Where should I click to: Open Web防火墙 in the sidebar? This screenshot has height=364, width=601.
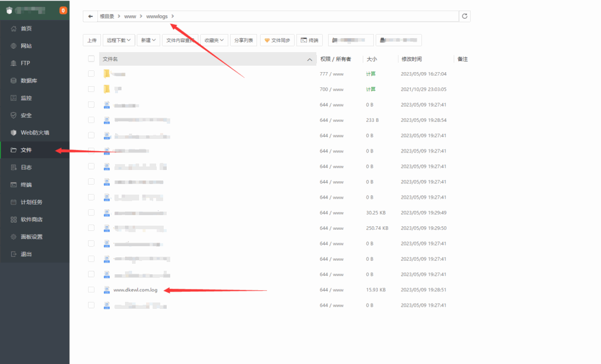(x=35, y=132)
